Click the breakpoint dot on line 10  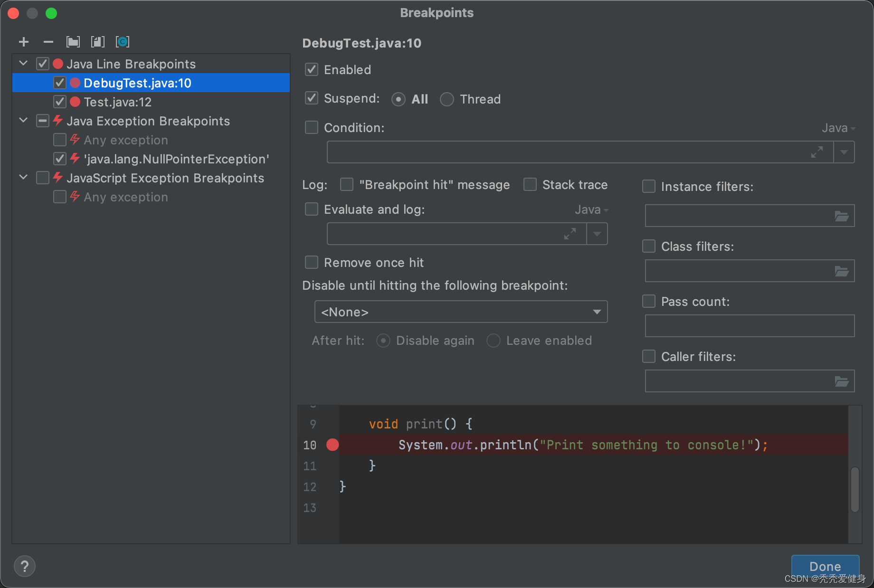coord(332,445)
